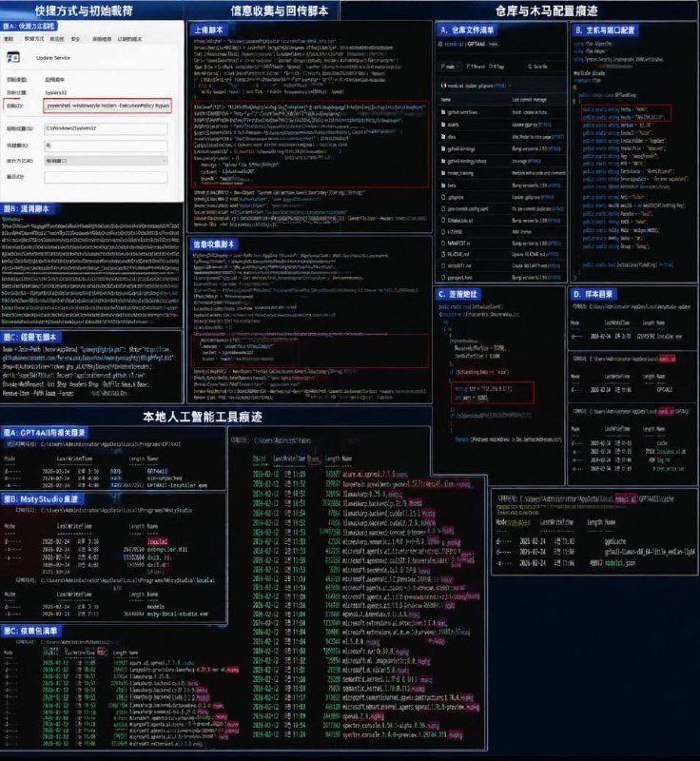Click the docs folder icon
700x761 pixels.
[x=443, y=137]
